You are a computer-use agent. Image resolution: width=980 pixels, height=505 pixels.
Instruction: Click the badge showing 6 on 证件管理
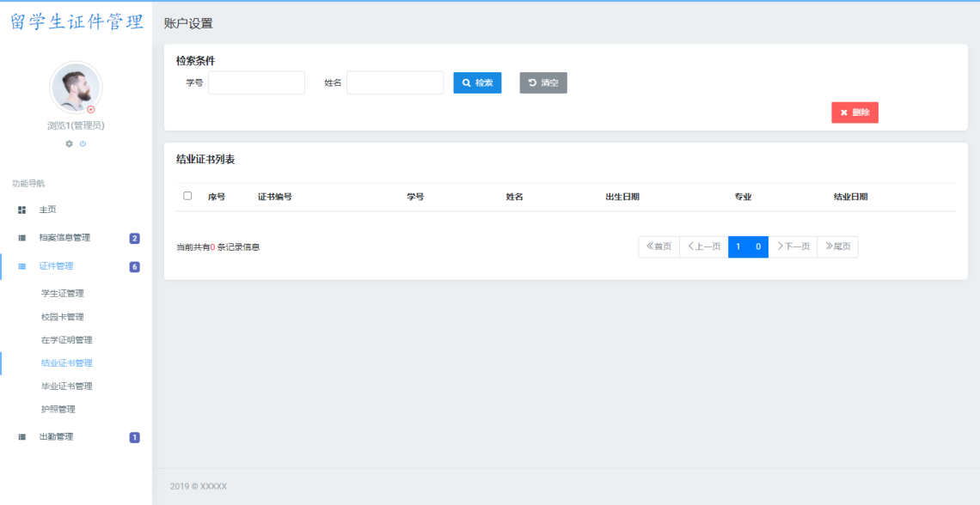click(x=133, y=266)
